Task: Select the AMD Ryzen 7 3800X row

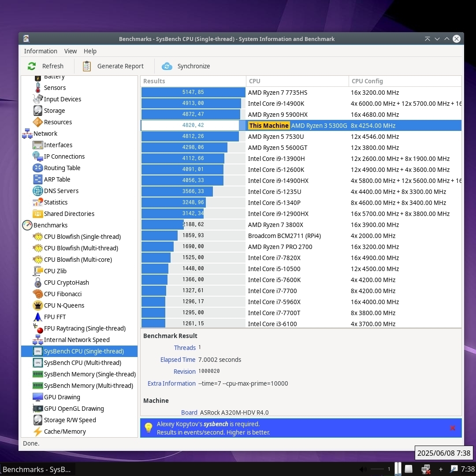Action: point(301,225)
